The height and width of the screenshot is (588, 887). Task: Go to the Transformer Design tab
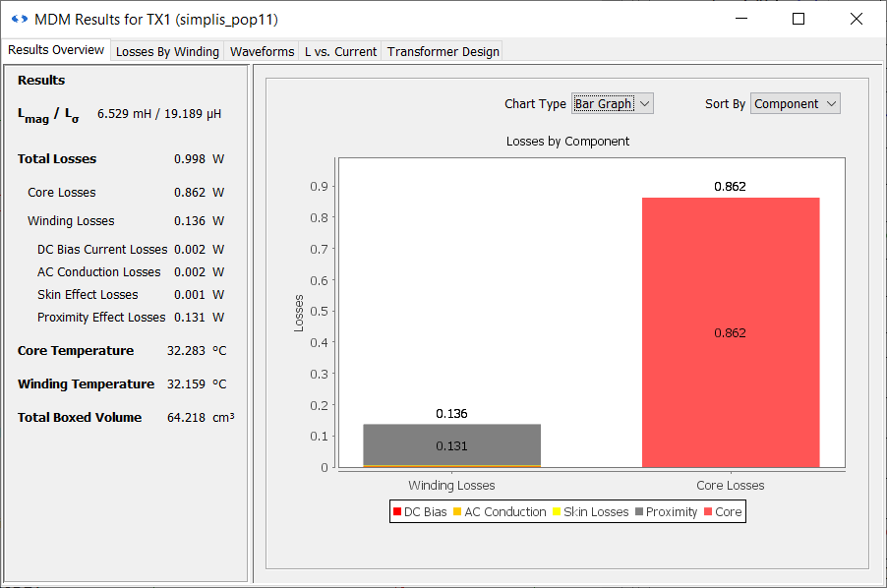coord(443,51)
